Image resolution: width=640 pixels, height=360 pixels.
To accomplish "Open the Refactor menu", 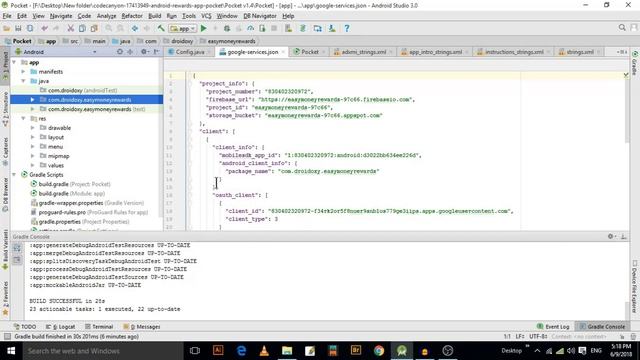I will [132, 16].
